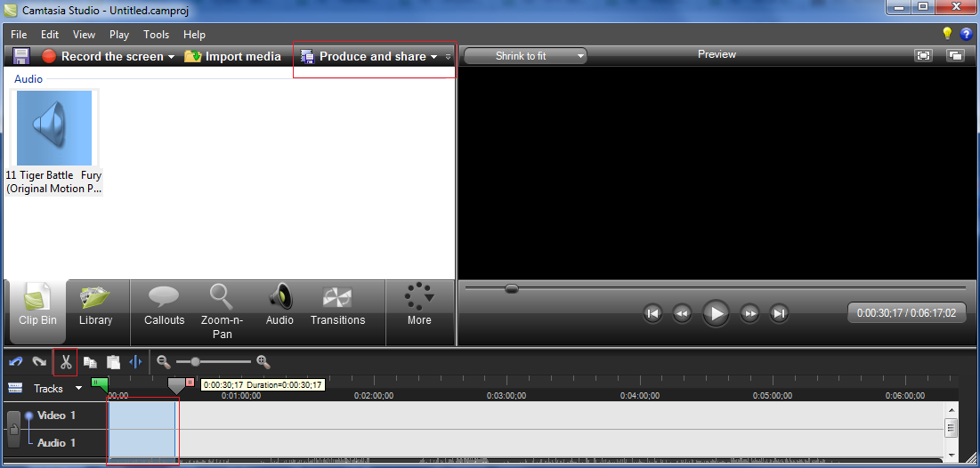Open the Record the screen dropdown arrow

[x=171, y=57]
